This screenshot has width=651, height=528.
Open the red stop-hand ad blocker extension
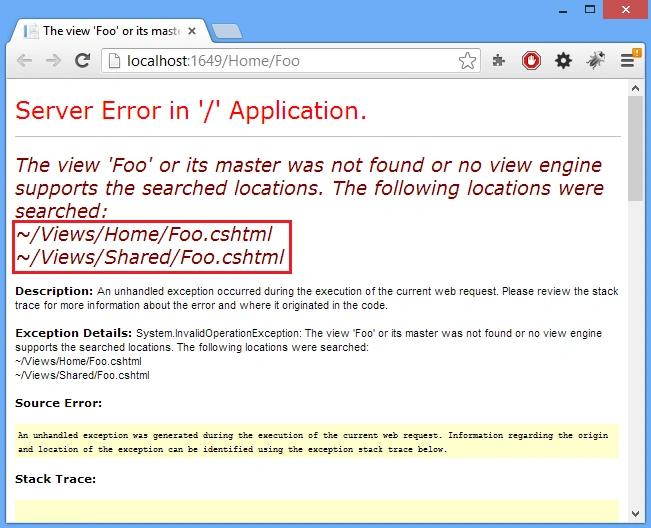tap(531, 61)
